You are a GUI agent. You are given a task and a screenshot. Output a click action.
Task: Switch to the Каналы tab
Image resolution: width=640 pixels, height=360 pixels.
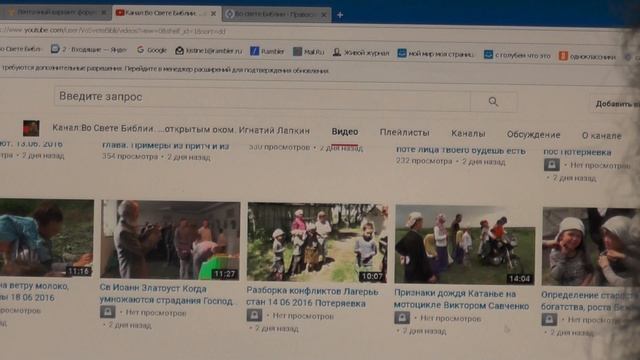[468, 133]
